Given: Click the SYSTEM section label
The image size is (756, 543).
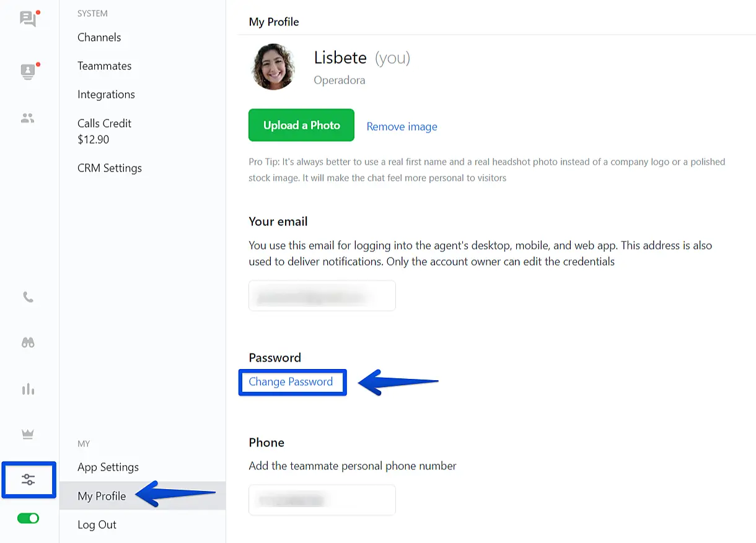Looking at the screenshot, I should coord(92,13).
